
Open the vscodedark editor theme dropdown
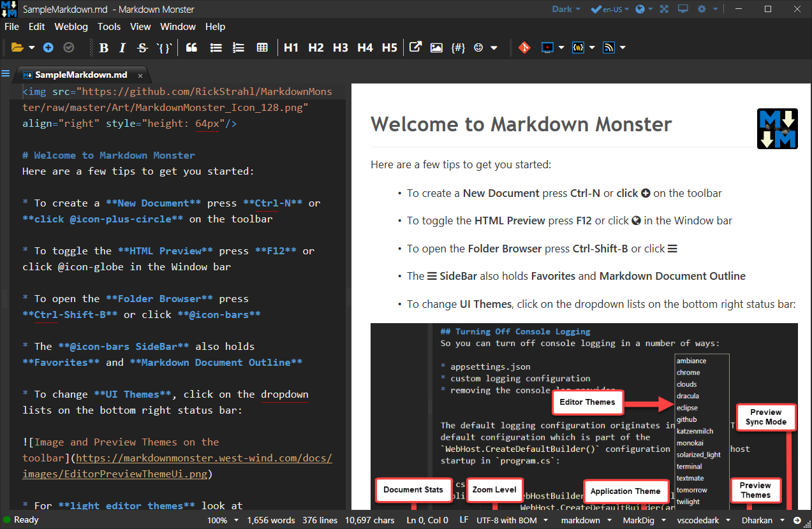pyautogui.click(x=703, y=520)
